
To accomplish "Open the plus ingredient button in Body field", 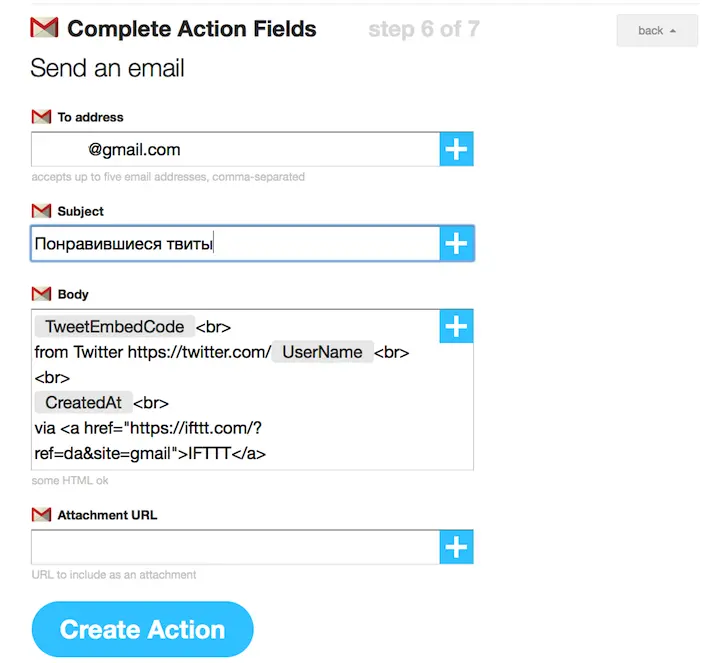I will pos(456,326).
